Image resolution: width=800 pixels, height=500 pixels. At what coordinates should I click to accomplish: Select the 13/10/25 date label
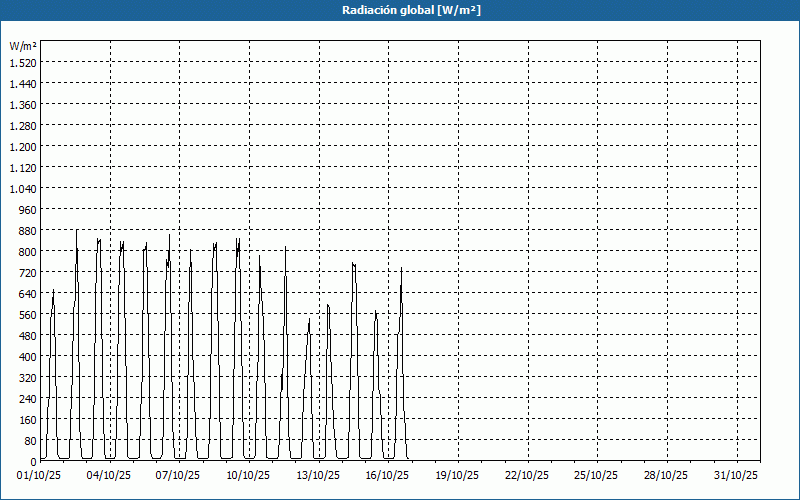[319, 476]
